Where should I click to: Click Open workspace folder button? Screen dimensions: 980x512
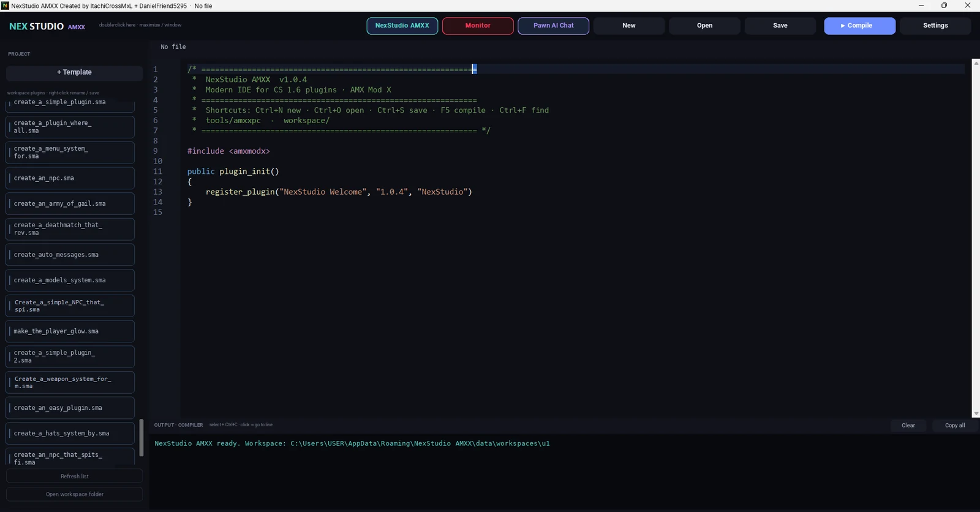[x=74, y=494]
